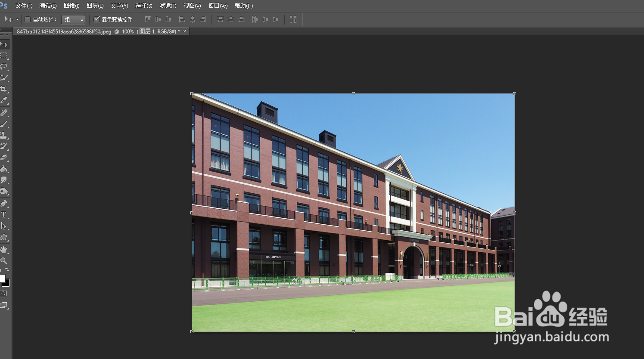The height and width of the screenshot is (359, 644).
Task: Select the Paint Bucket tool
Action: click(x=4, y=169)
